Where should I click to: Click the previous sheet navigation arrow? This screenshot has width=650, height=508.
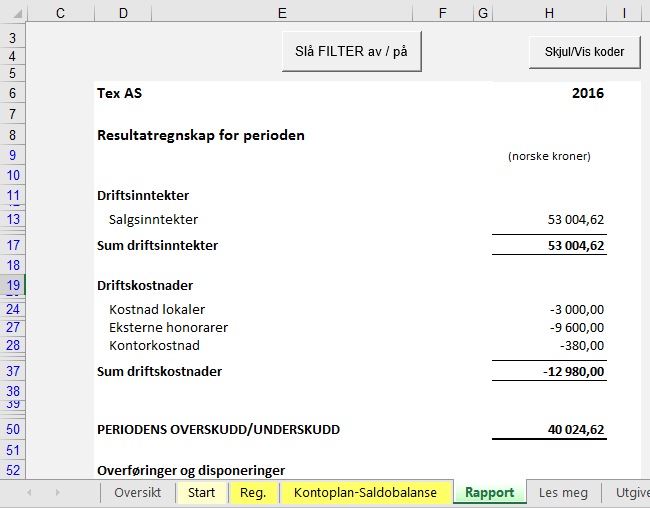tap(29, 493)
